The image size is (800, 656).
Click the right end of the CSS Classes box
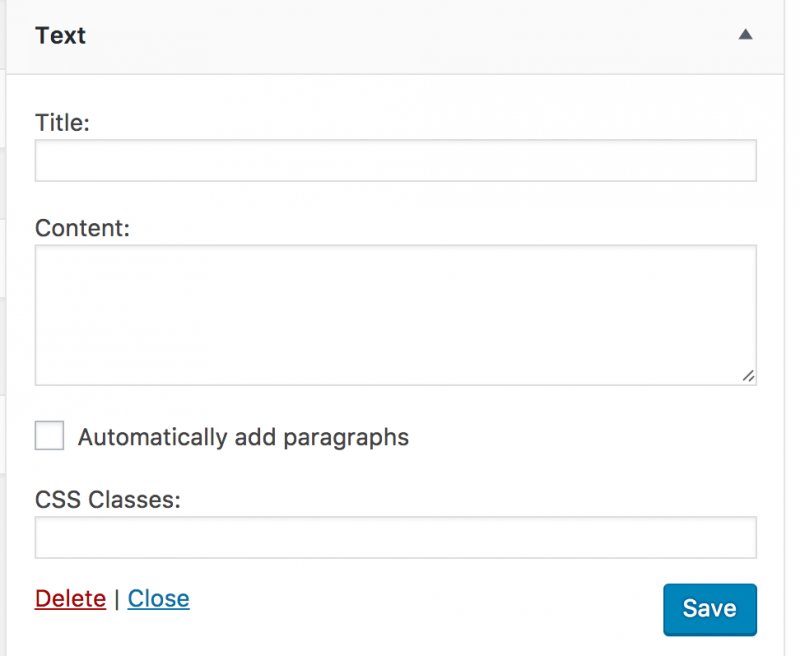(740, 538)
